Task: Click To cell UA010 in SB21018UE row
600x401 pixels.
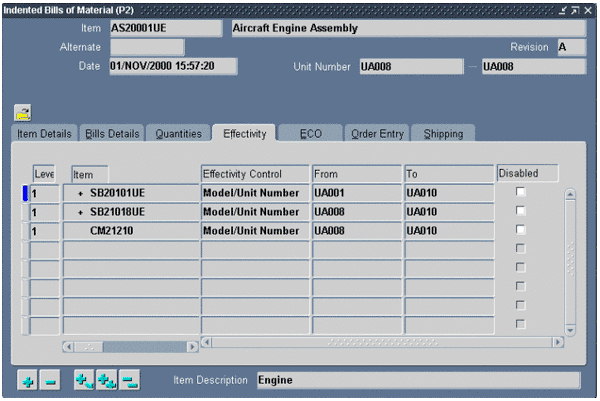Action: [x=449, y=212]
